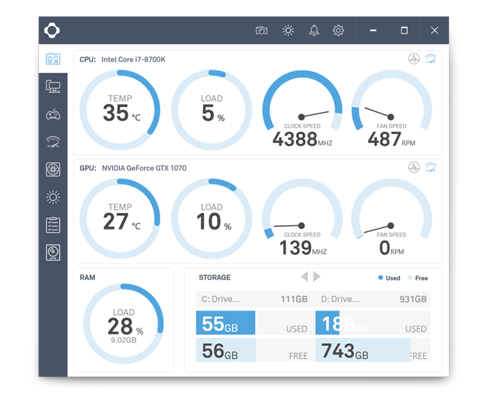
Task: Click the STORAGE heading
Action: (x=215, y=277)
